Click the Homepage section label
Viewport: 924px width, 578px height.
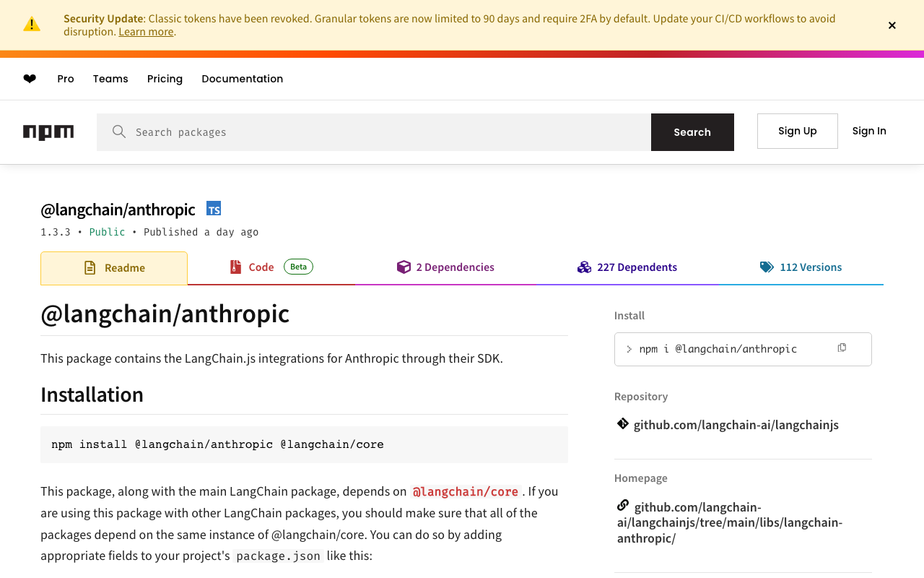coord(641,478)
